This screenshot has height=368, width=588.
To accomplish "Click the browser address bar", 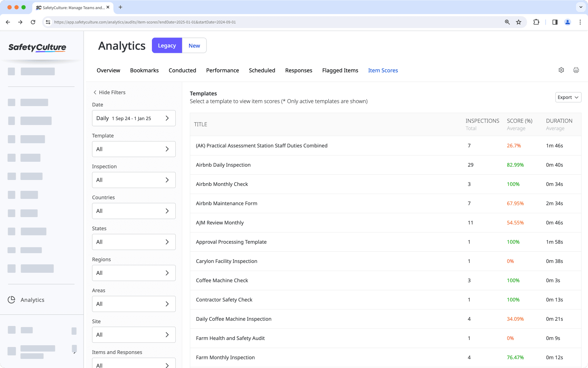I will [x=273, y=22].
